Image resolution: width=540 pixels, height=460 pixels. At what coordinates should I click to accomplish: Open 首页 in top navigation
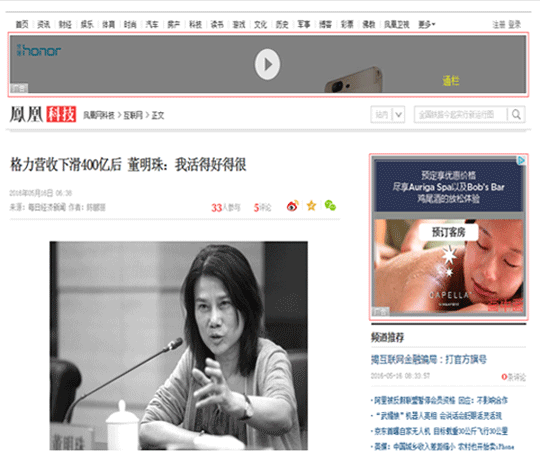(x=22, y=24)
